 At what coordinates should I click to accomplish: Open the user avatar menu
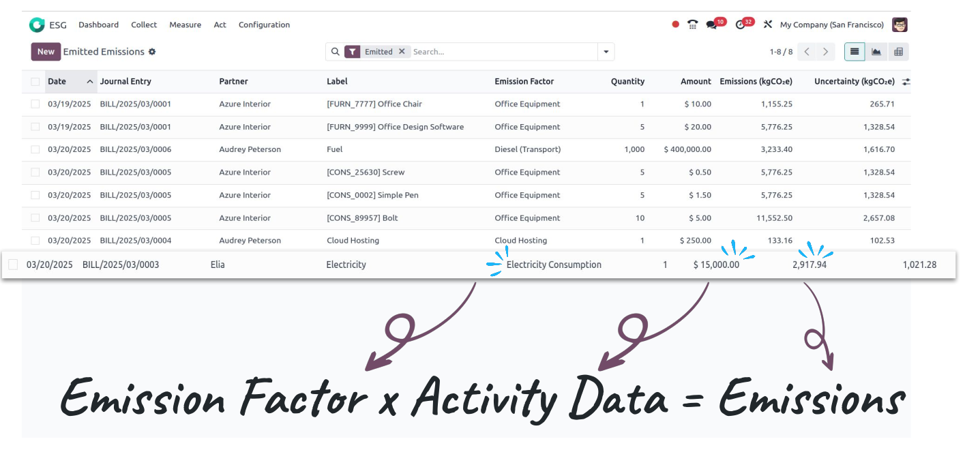(x=900, y=25)
